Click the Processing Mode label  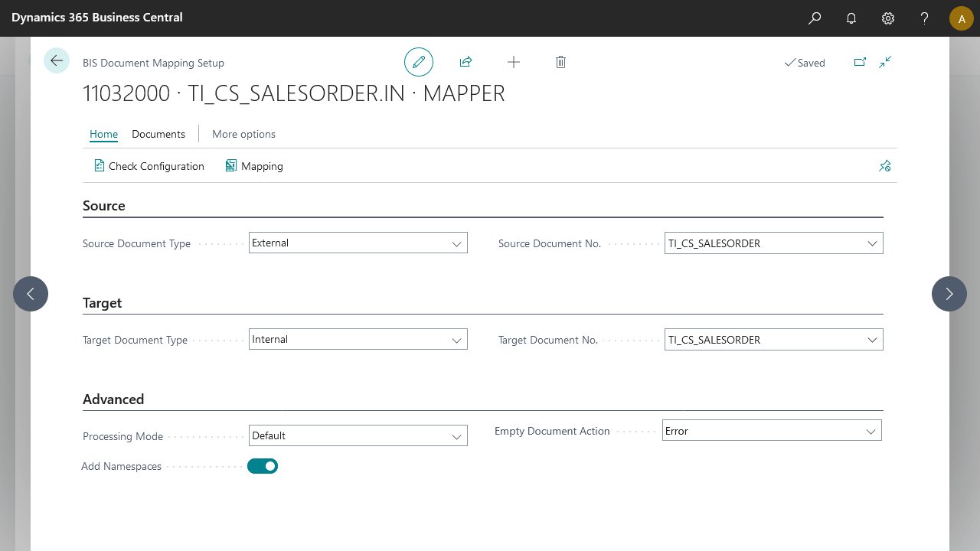[123, 436]
